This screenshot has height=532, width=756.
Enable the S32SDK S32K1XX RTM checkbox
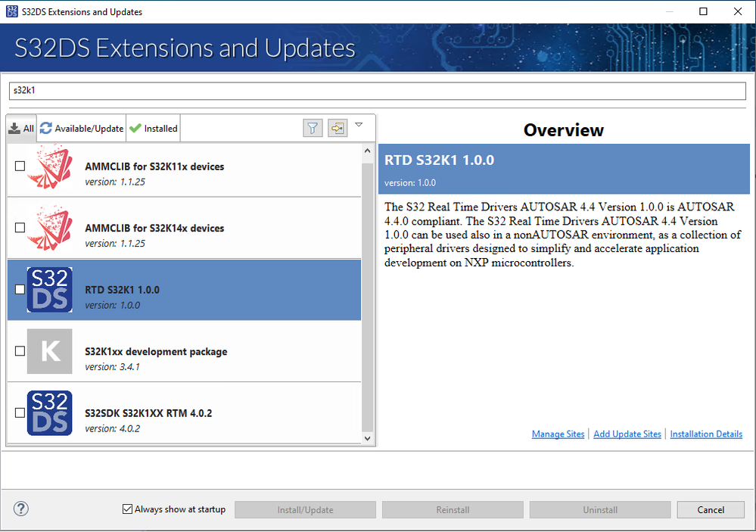click(x=19, y=413)
